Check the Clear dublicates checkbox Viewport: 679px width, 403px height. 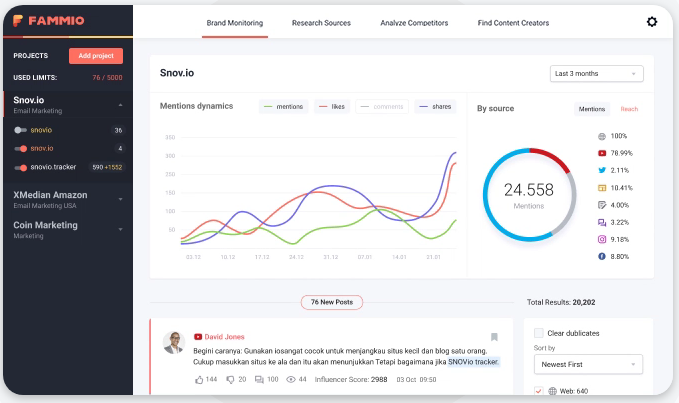(539, 333)
